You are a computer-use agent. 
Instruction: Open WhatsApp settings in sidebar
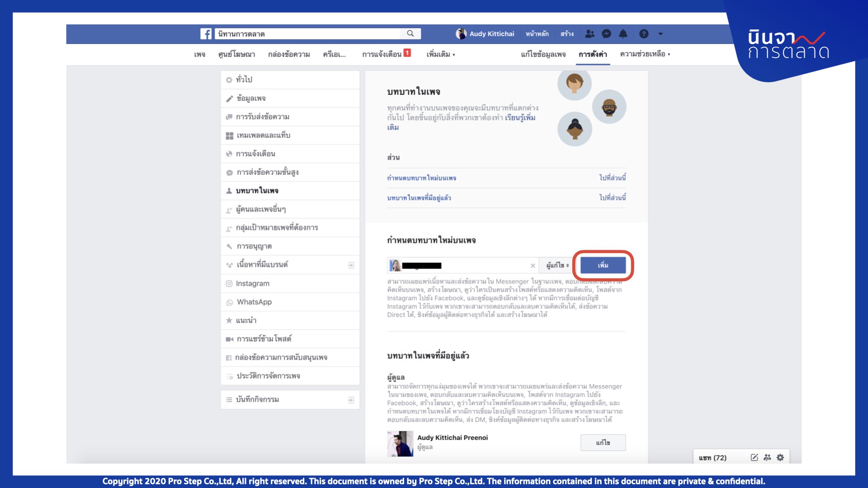tap(290, 302)
